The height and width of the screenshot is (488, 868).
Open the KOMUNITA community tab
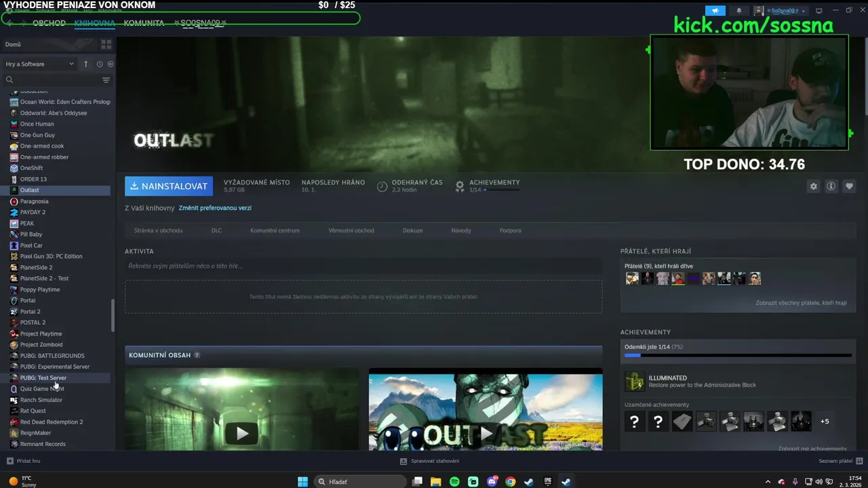[x=144, y=23]
